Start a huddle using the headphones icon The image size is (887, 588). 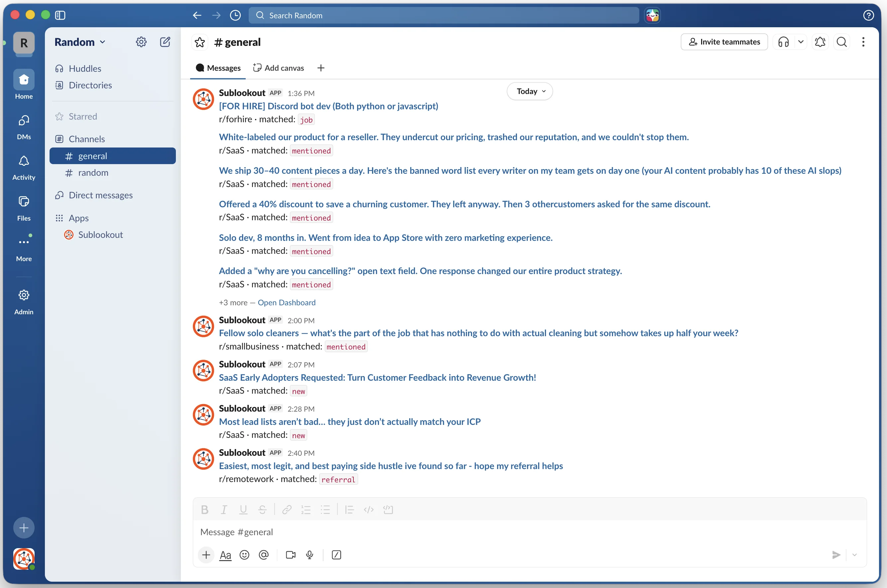(784, 42)
